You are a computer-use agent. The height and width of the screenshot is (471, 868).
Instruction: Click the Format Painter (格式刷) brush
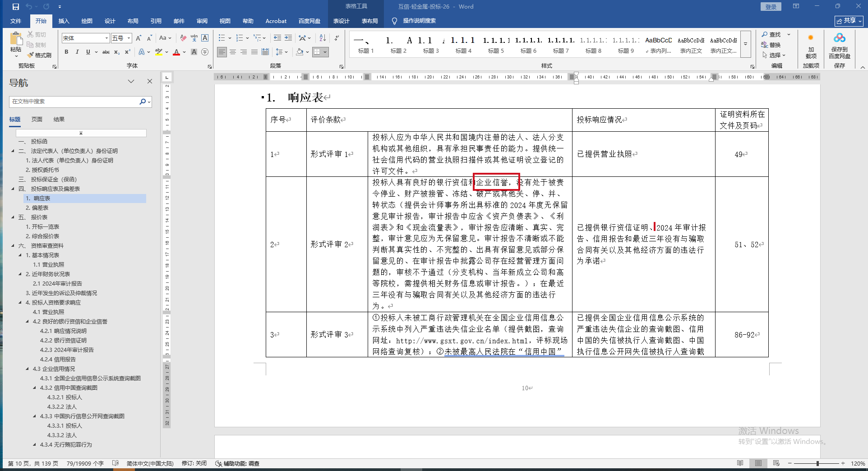(39, 55)
